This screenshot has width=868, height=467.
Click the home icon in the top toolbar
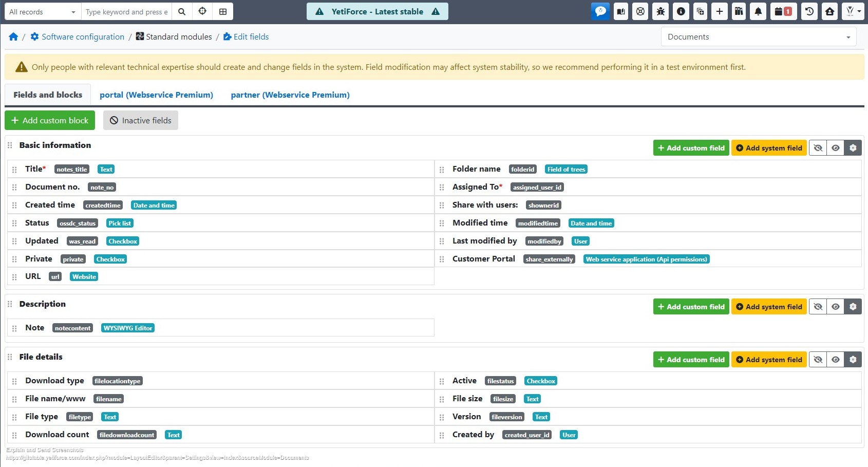pyautogui.click(x=830, y=11)
